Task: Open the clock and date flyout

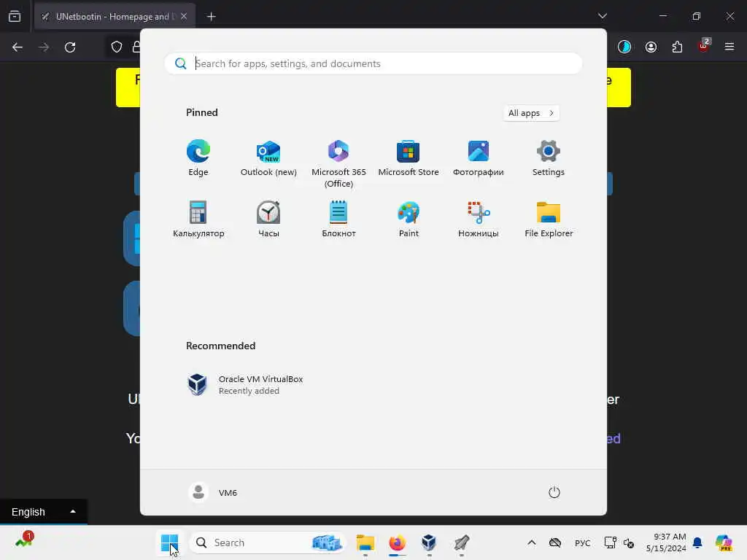Action: click(x=665, y=542)
